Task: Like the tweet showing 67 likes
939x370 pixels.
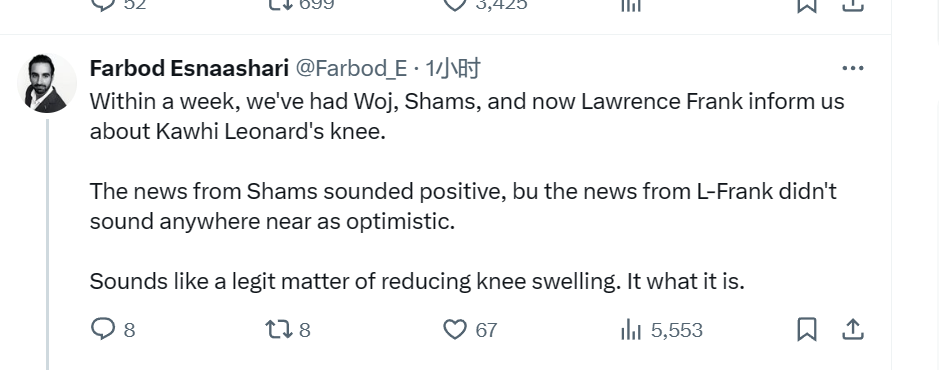Action: pos(470,329)
